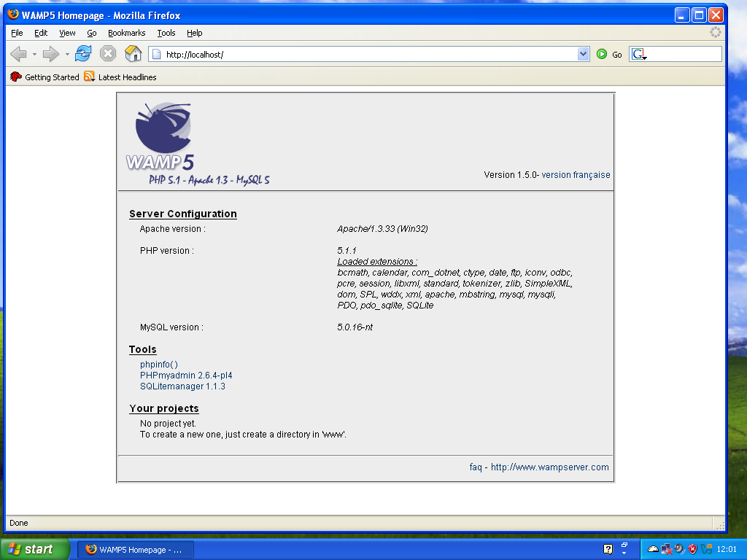The image size is (747, 560).
Task: Open the taskbar language bar options arrow
Action: coord(624,553)
